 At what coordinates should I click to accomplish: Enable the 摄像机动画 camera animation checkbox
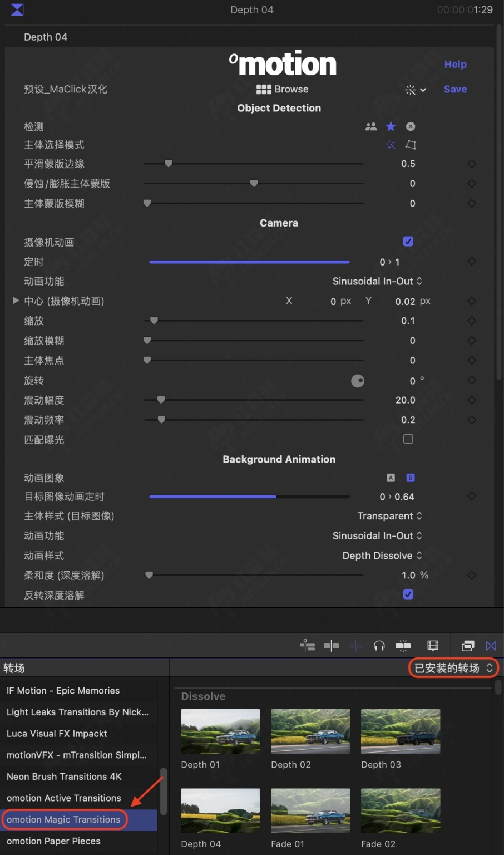pyautogui.click(x=408, y=241)
